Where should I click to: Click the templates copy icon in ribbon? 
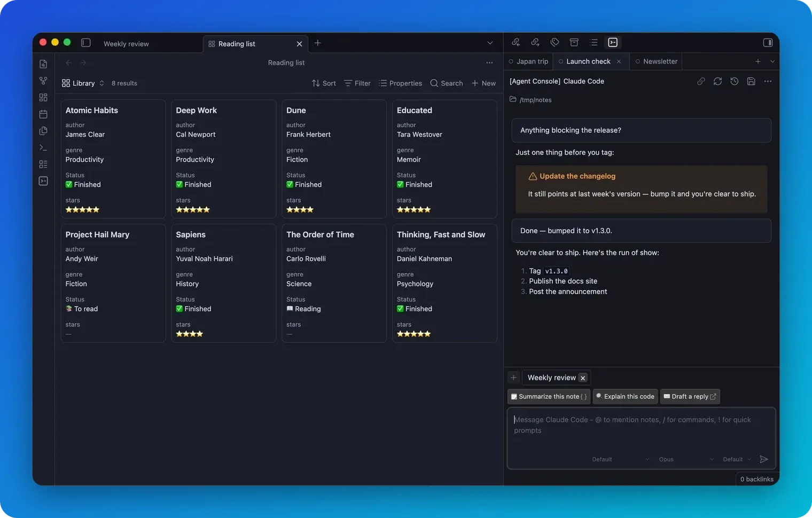(43, 131)
